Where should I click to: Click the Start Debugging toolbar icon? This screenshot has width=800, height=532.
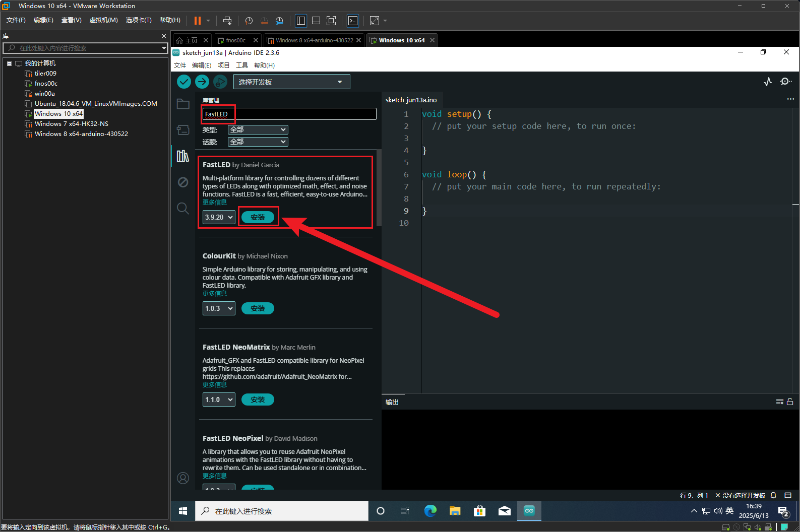click(220, 82)
